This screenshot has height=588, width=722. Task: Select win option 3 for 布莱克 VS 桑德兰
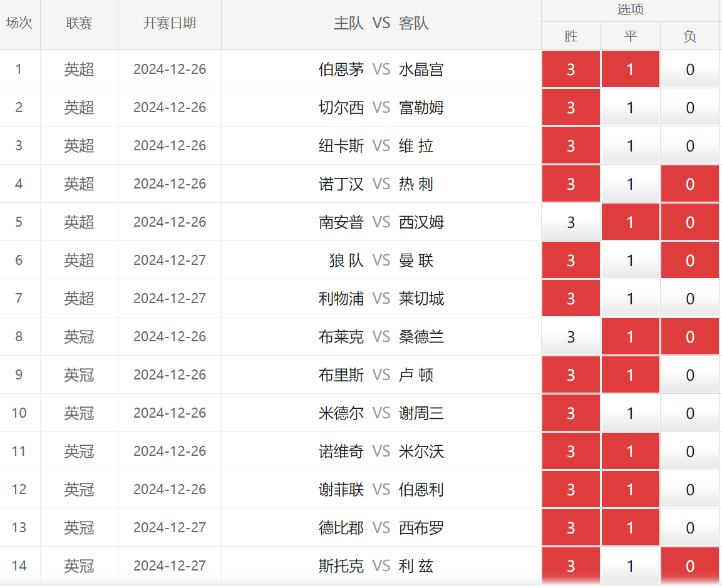(571, 337)
